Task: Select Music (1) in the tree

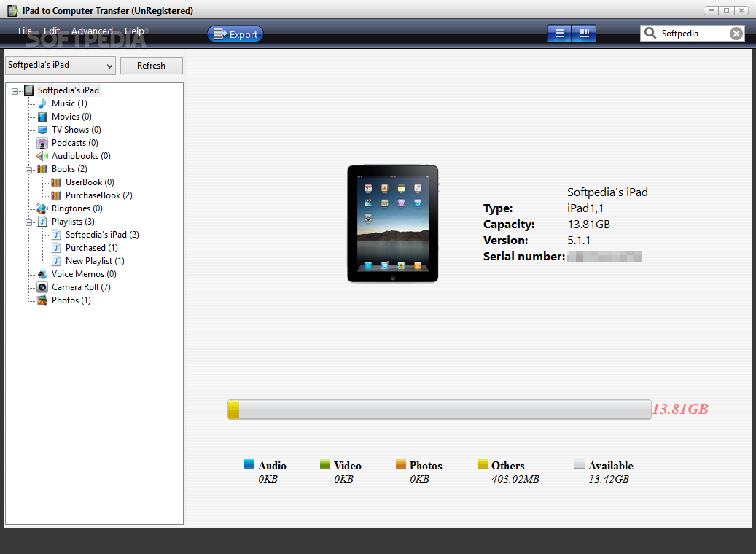Action: click(69, 104)
